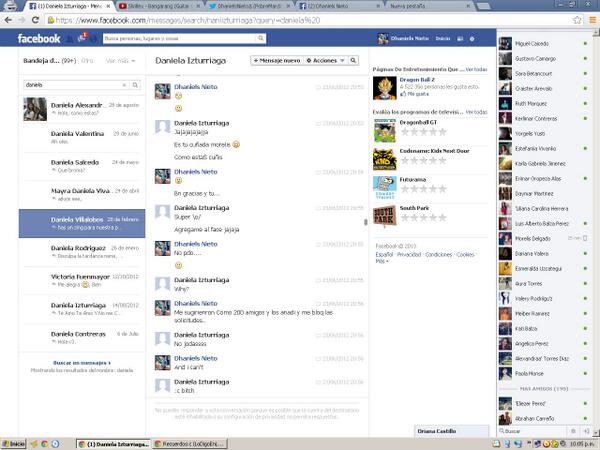This screenshot has height=450, width=600.
Task: Click Ver todas beside Páginas de Entretenimiento
Action: point(476,69)
